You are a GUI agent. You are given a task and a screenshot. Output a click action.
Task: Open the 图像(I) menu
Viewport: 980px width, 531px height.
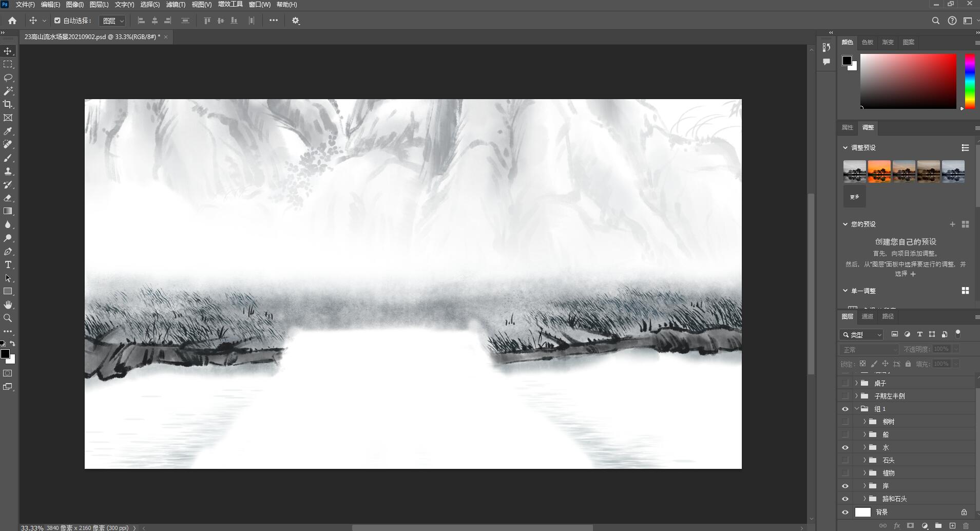tap(75, 5)
